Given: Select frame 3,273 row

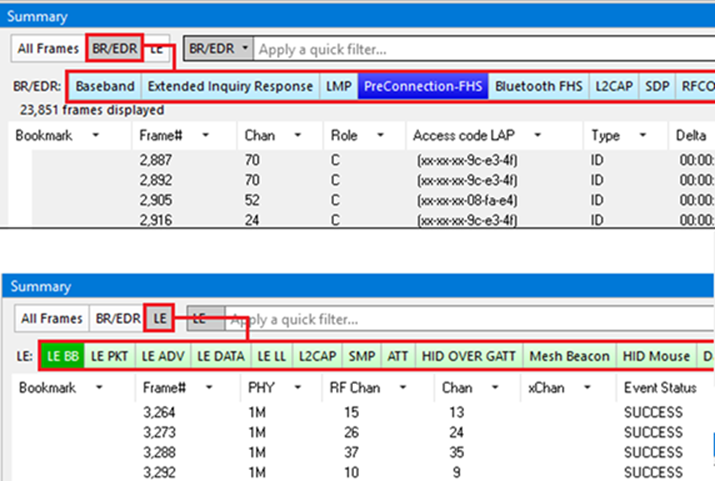Looking at the screenshot, I should click(363, 432).
